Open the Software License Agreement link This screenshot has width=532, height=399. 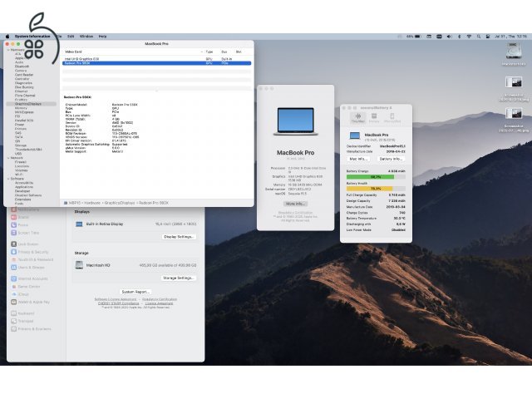(x=116, y=299)
